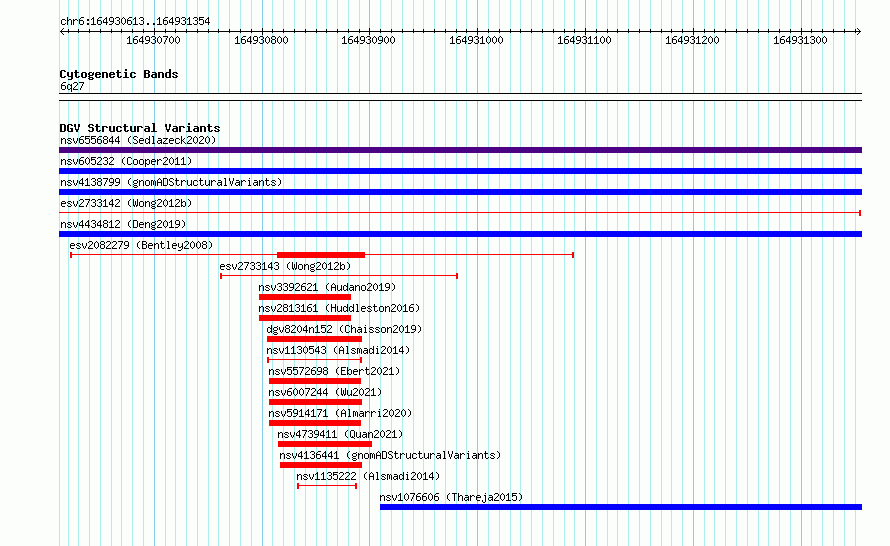Open nsv4138799 (gnomADStructuralVariants) label
The width and height of the screenshot is (890, 546).
pos(171,182)
